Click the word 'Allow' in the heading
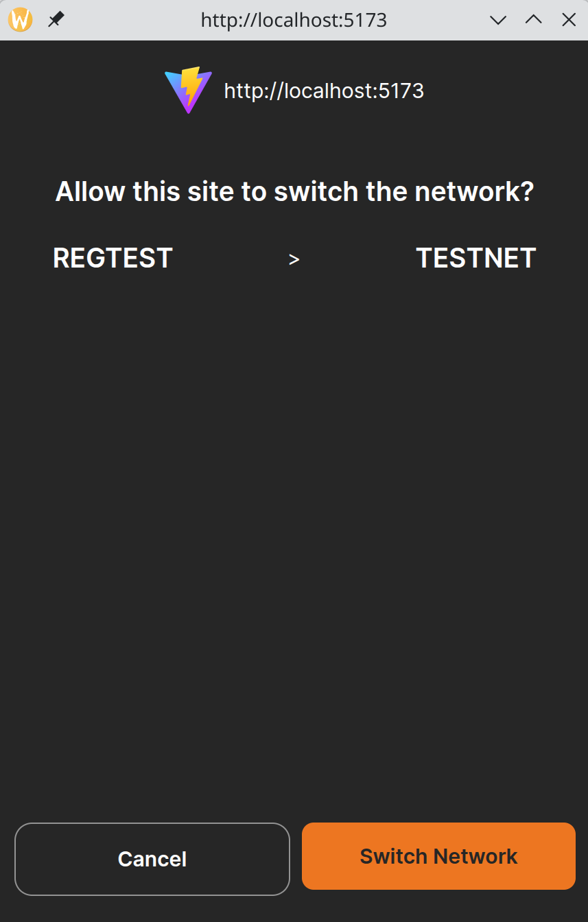Image resolution: width=588 pixels, height=922 pixels. point(90,191)
